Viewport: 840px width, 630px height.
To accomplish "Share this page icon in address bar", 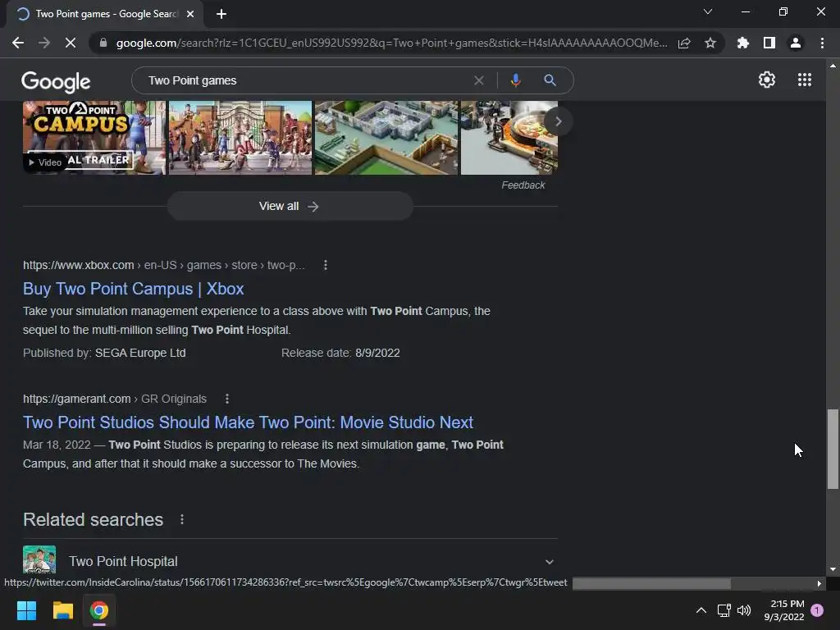I will pyautogui.click(x=684, y=43).
